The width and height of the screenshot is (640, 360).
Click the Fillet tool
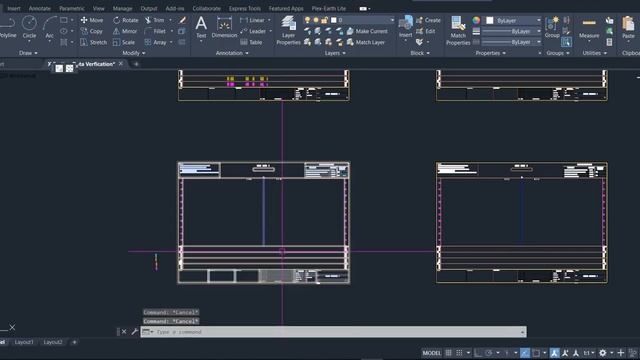155,31
